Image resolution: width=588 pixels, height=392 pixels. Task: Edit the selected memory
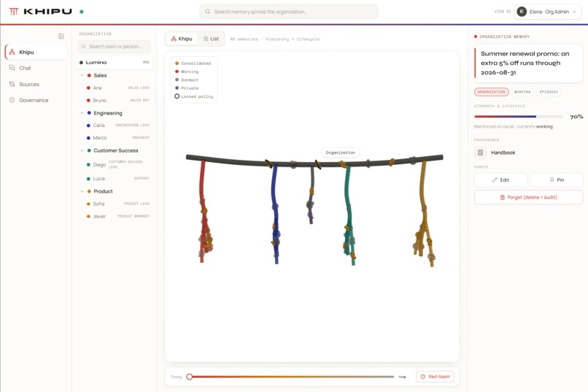pos(500,180)
